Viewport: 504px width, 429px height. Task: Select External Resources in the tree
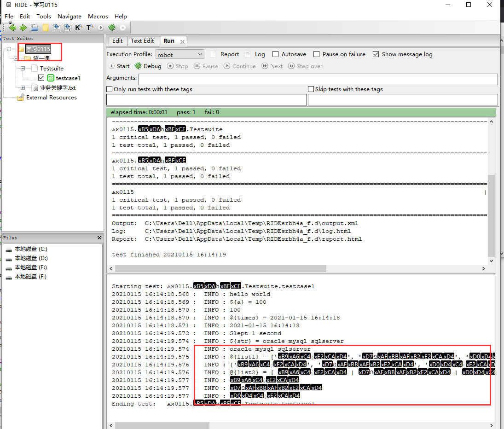52,98
